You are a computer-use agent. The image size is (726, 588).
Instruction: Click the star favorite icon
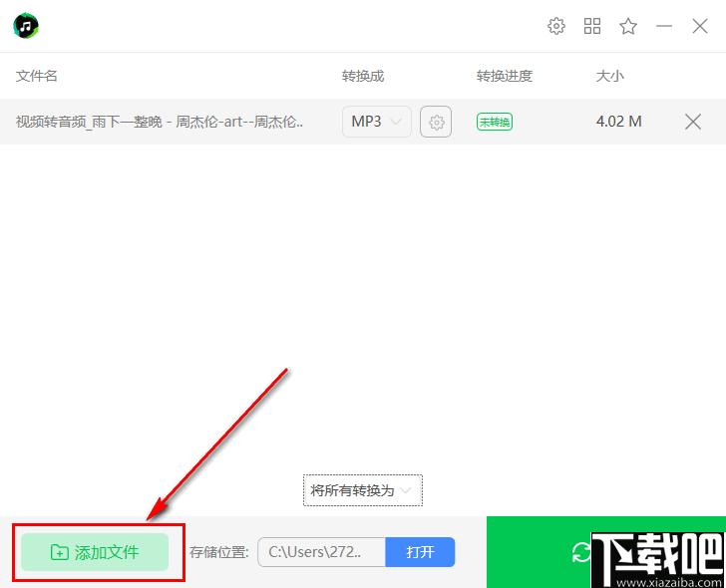(x=628, y=26)
